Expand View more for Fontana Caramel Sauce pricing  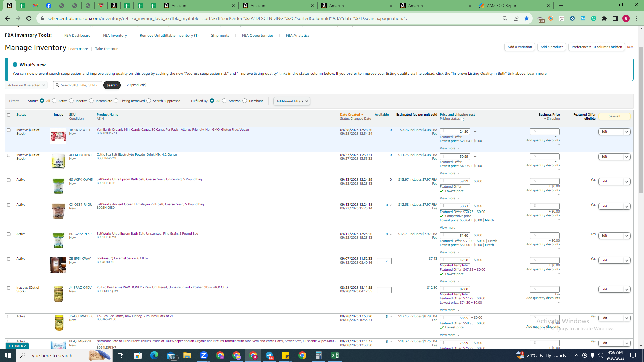tap(449, 281)
